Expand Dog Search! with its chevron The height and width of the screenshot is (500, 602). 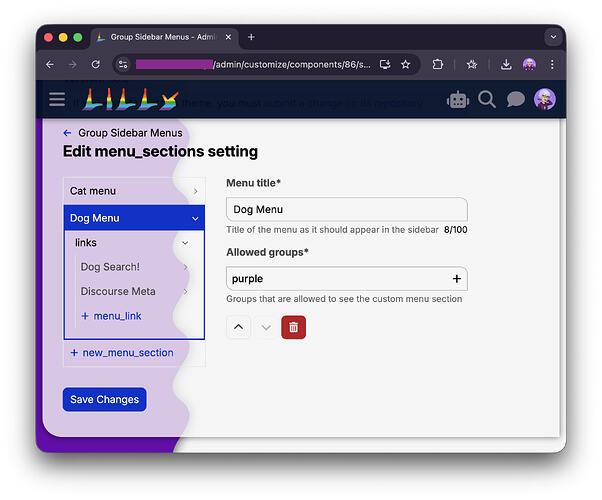(186, 267)
